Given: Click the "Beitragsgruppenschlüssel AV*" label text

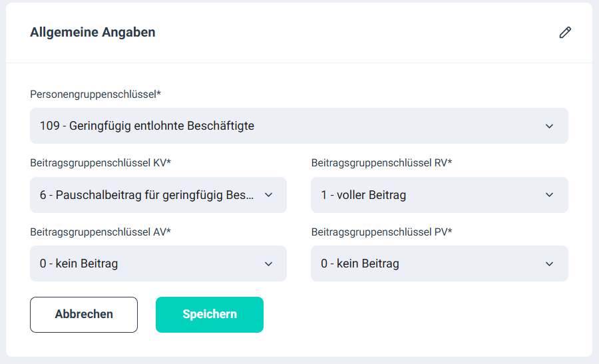Looking at the screenshot, I should point(100,232).
